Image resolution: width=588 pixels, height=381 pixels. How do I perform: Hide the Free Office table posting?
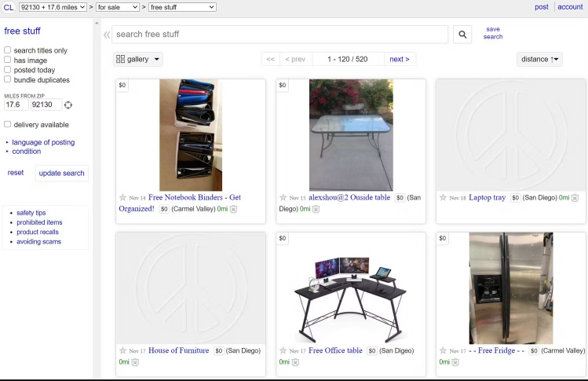click(295, 362)
